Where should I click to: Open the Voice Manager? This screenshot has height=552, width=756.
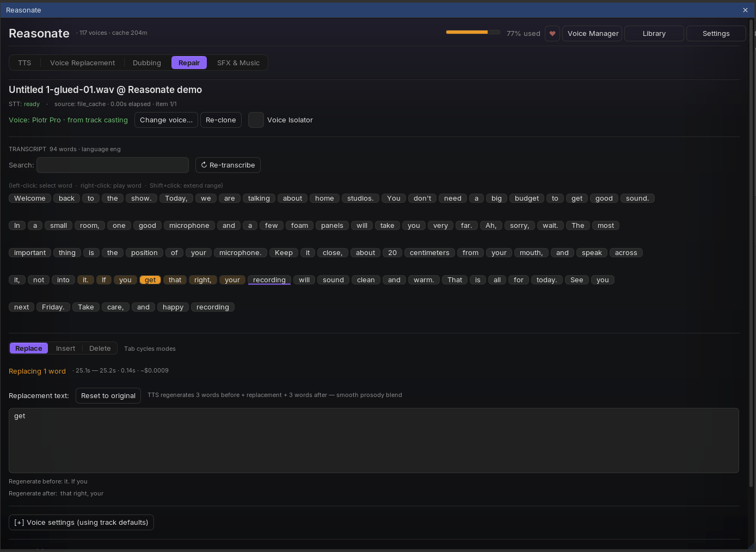click(x=593, y=33)
